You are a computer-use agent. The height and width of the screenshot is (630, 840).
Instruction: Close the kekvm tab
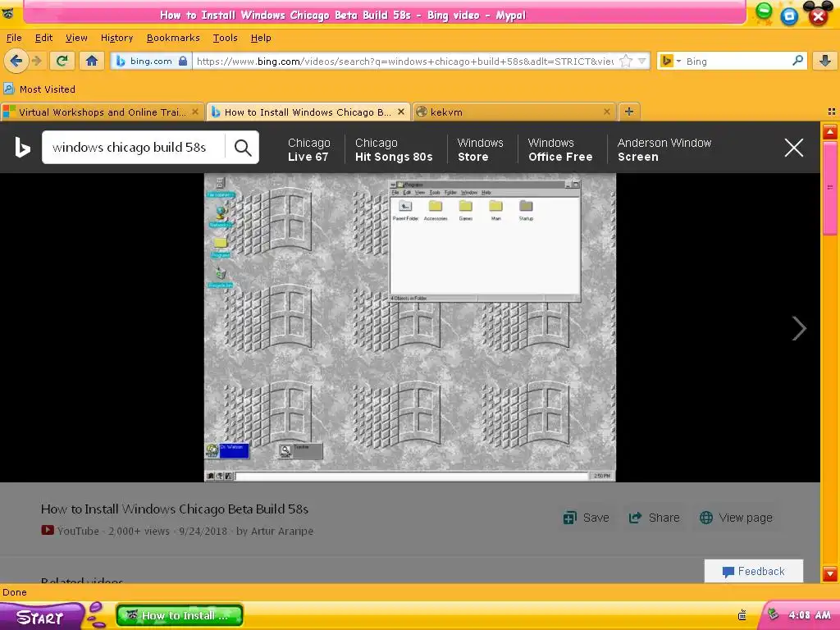pyautogui.click(x=606, y=112)
